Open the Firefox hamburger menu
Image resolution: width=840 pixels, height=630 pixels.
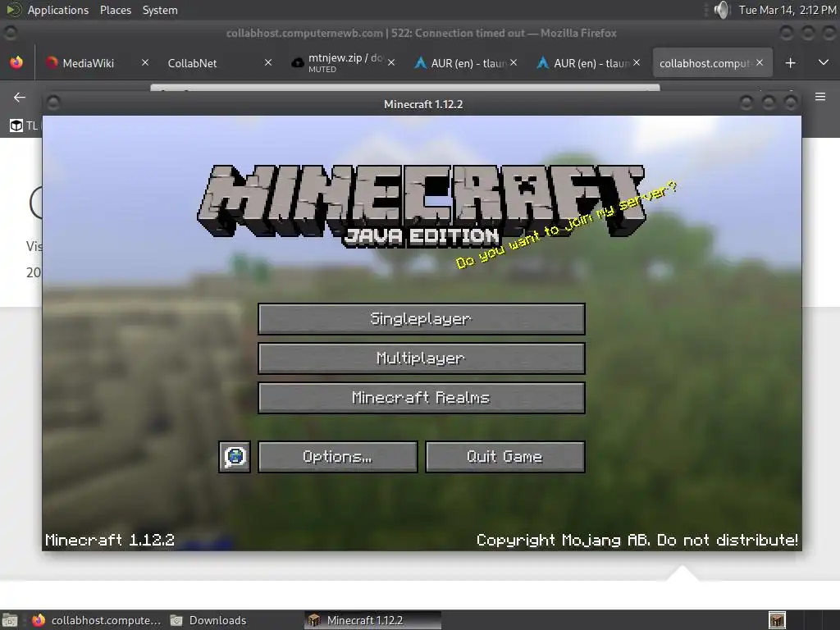(x=820, y=97)
